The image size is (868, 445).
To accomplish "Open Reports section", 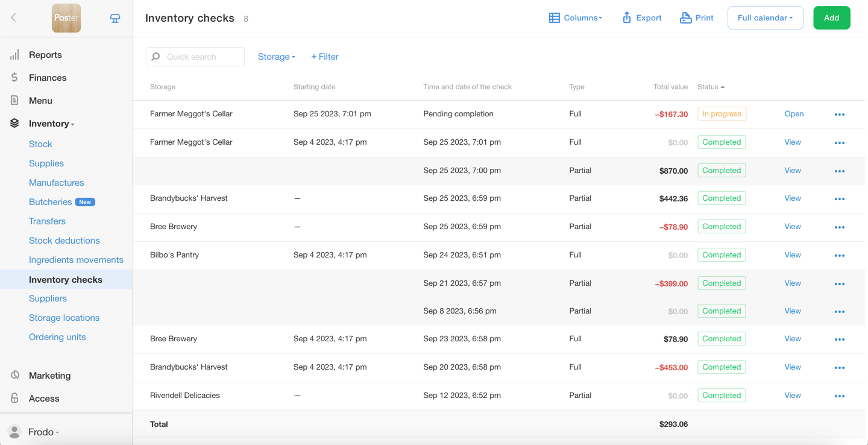I will (x=45, y=55).
